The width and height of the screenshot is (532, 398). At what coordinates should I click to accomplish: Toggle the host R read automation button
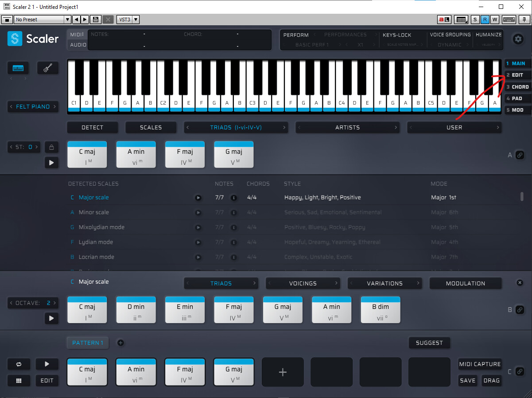point(485,20)
